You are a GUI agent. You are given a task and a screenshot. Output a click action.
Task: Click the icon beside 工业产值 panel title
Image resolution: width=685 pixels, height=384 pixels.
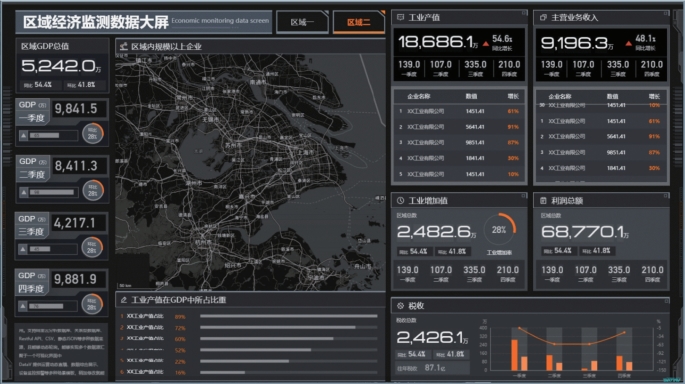coord(400,17)
